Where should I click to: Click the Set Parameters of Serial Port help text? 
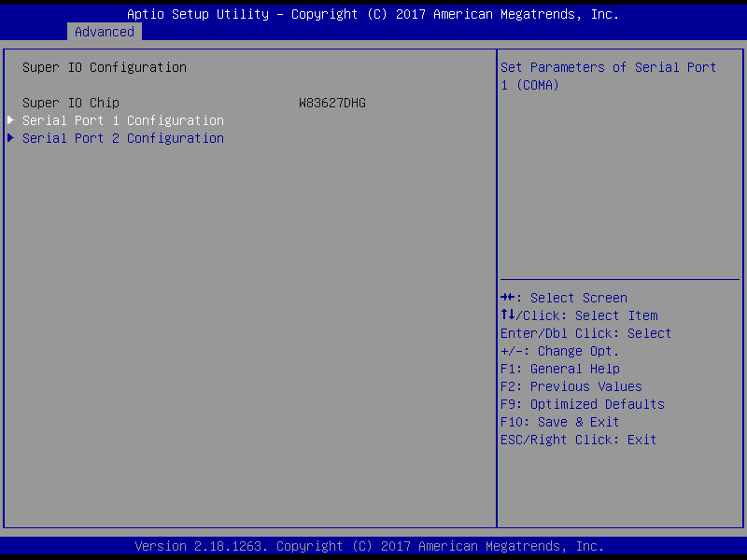[x=608, y=77]
